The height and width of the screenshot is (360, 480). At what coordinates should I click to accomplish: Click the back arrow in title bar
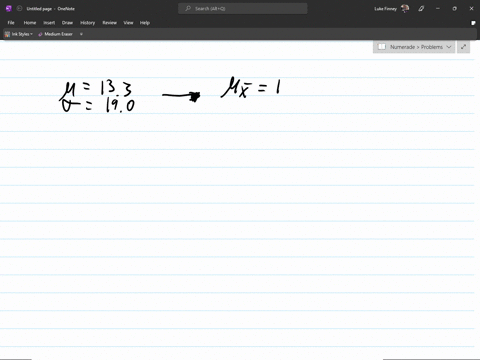(x=19, y=9)
